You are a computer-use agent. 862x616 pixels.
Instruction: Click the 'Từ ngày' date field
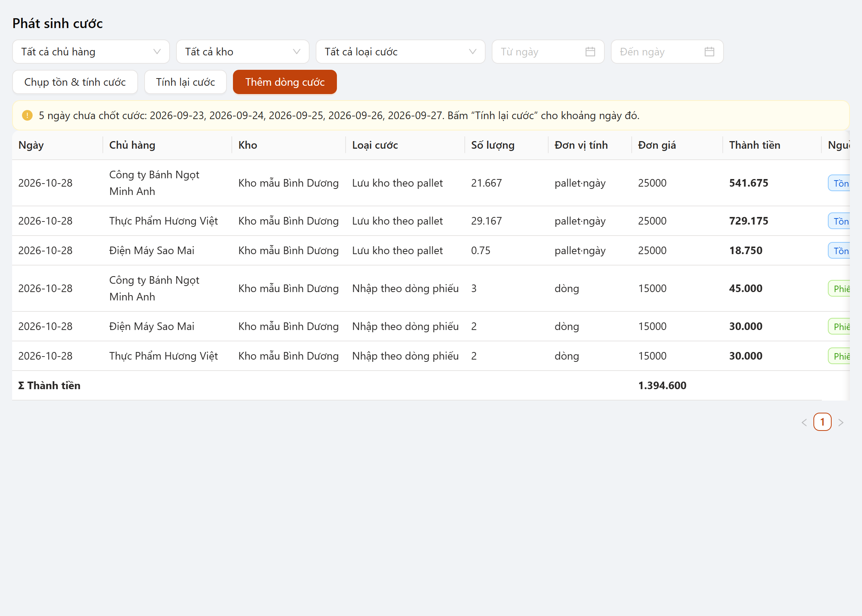click(548, 52)
